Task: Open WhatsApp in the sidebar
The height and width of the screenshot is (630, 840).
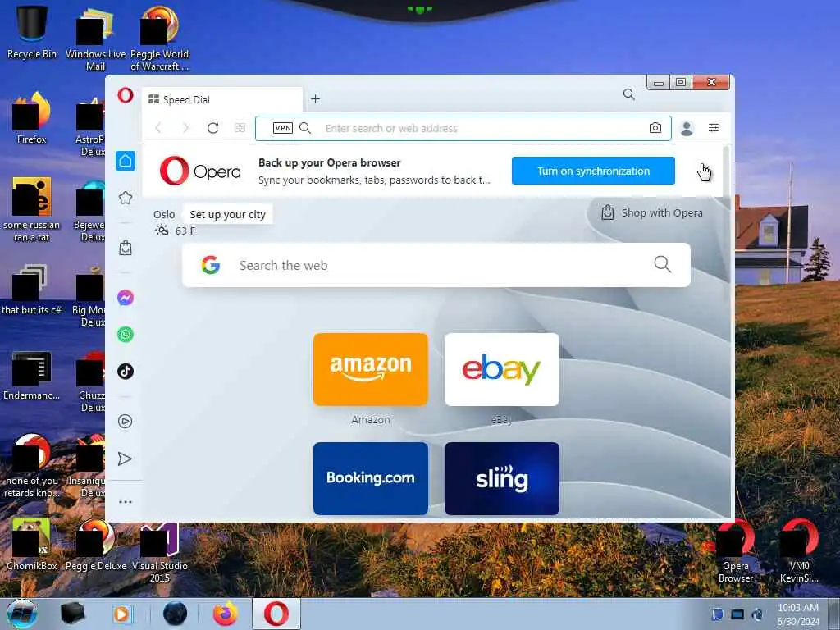Action: 126,335
